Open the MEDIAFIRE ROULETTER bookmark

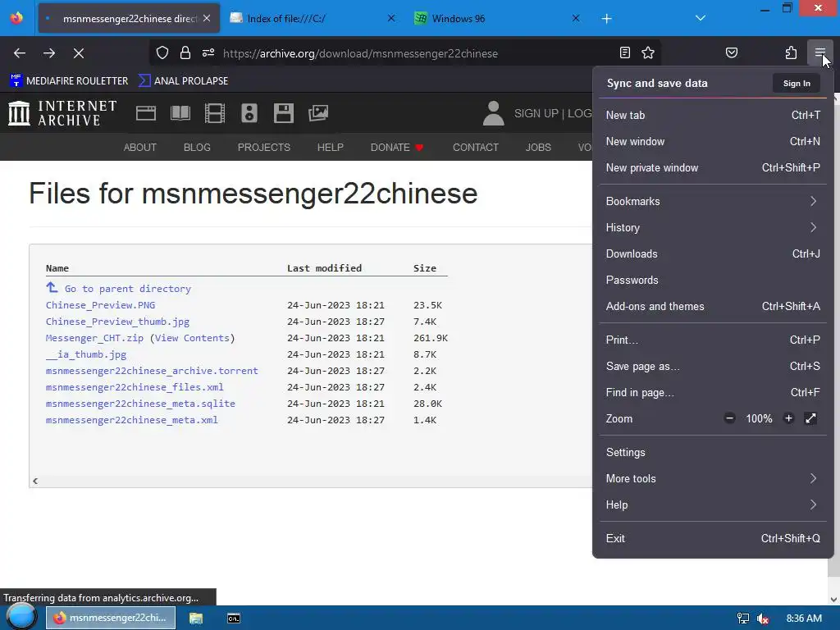coord(69,81)
